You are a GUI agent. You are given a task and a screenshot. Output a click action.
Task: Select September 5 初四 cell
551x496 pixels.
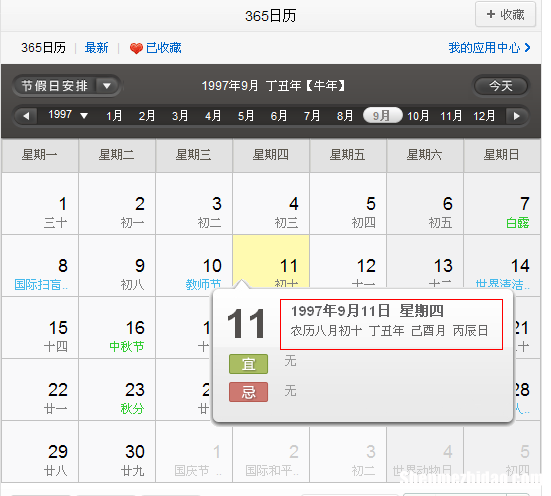pos(348,204)
